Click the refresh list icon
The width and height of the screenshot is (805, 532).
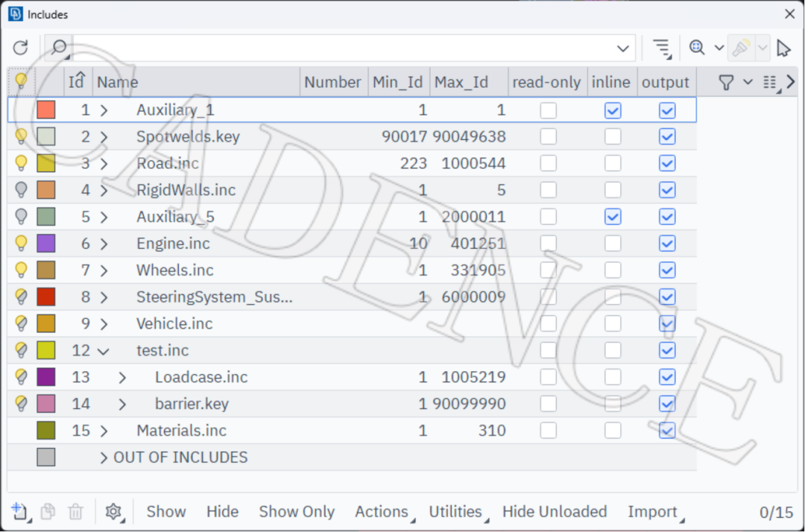click(x=21, y=48)
